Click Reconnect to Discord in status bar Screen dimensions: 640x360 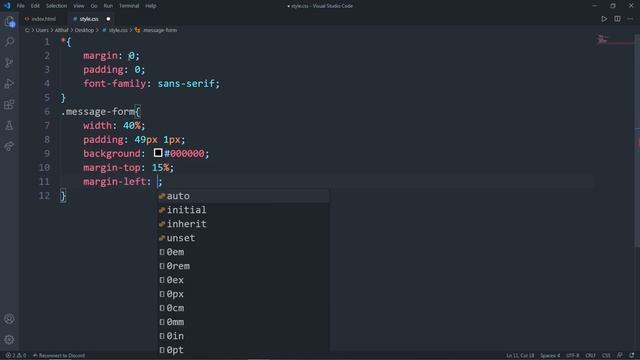click(x=59, y=356)
